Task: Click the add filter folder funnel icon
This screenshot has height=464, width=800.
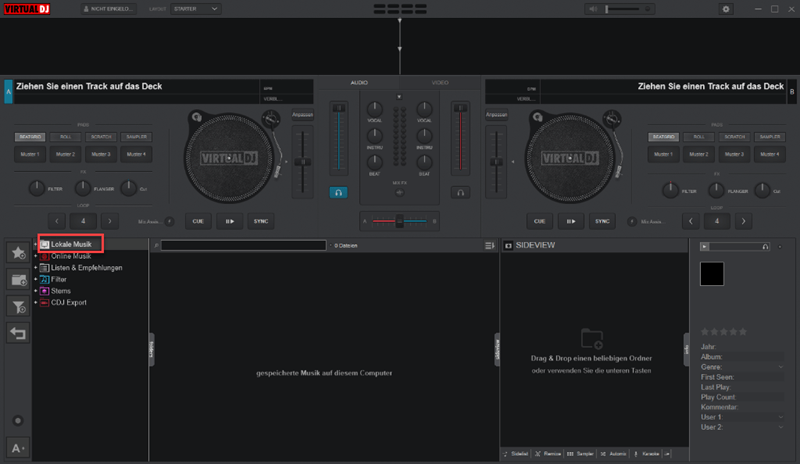Action: coord(18,307)
